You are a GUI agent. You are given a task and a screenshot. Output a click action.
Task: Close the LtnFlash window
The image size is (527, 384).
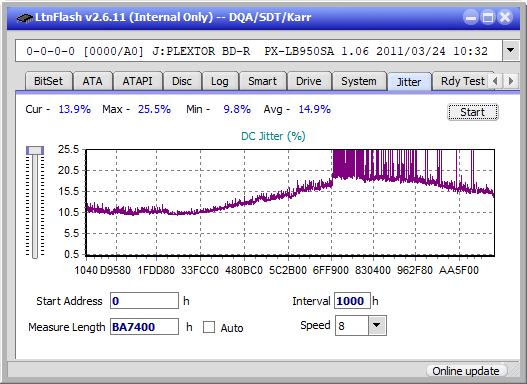505,17
